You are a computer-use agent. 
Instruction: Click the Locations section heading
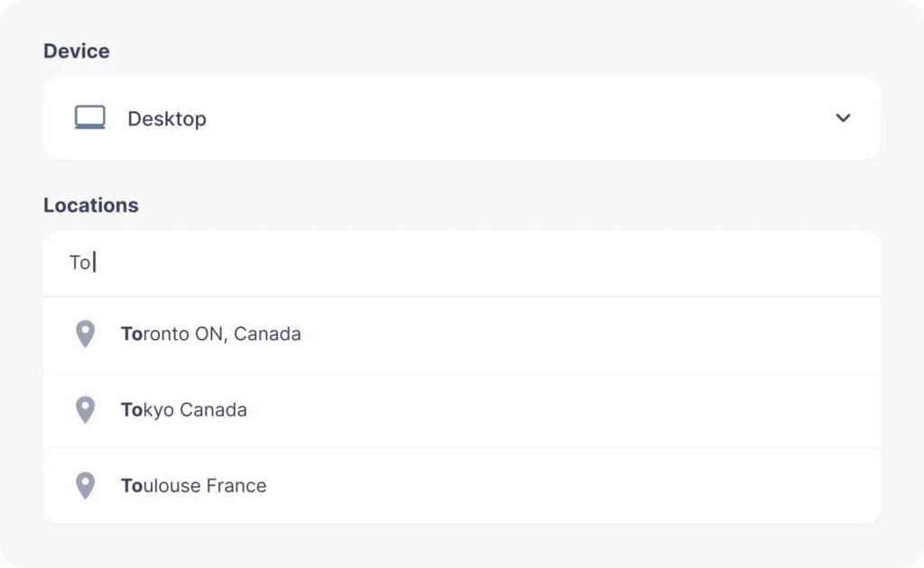91,206
